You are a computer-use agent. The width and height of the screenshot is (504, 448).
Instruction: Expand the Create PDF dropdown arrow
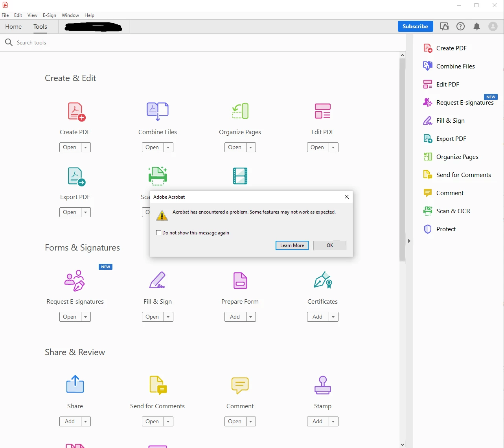click(x=86, y=147)
